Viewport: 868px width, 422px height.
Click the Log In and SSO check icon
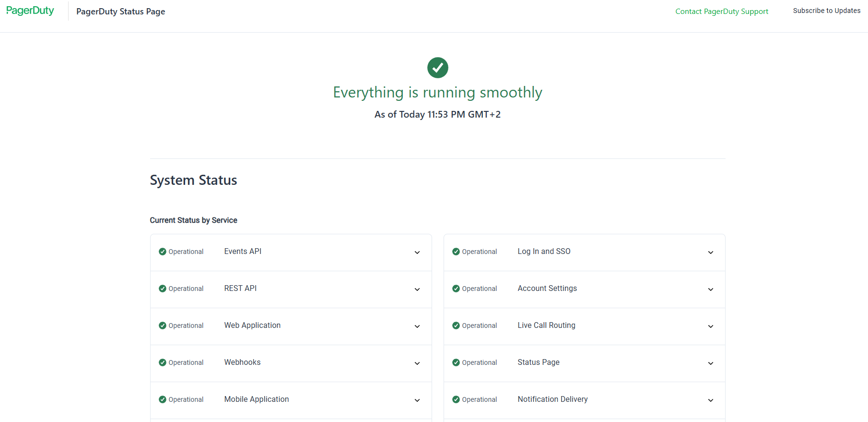456,252
